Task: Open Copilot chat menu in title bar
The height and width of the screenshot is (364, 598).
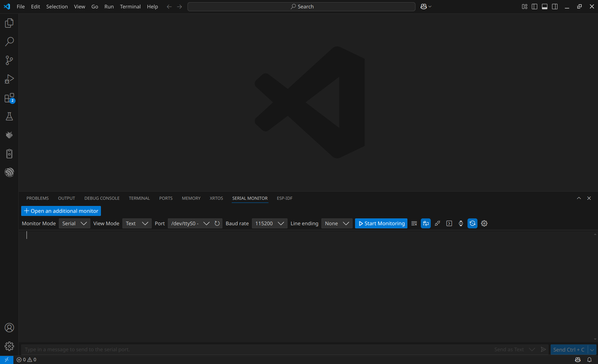Action: 426,7
